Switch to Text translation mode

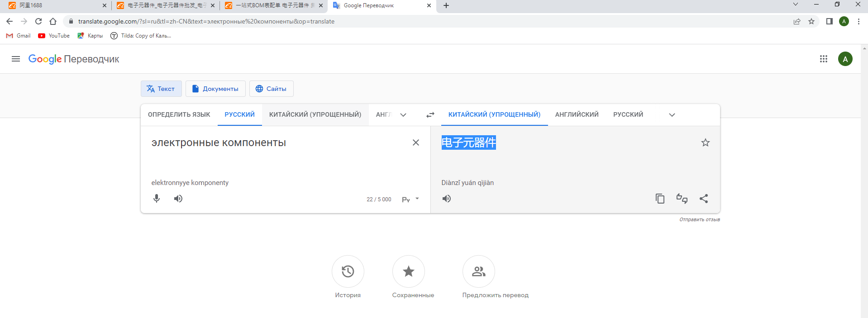pos(161,89)
